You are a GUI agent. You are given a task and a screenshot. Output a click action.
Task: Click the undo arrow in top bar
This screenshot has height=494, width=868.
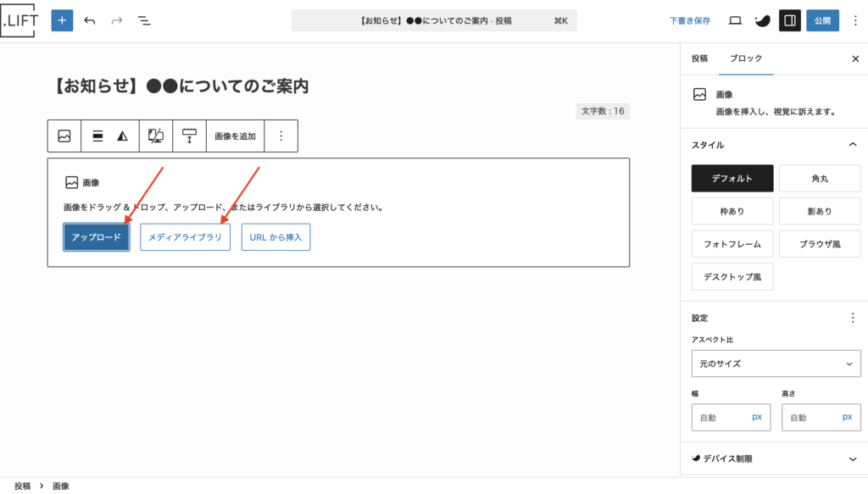coord(90,20)
